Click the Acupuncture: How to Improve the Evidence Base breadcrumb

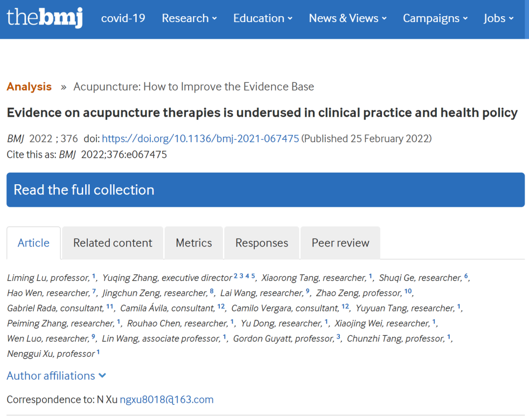coord(193,87)
